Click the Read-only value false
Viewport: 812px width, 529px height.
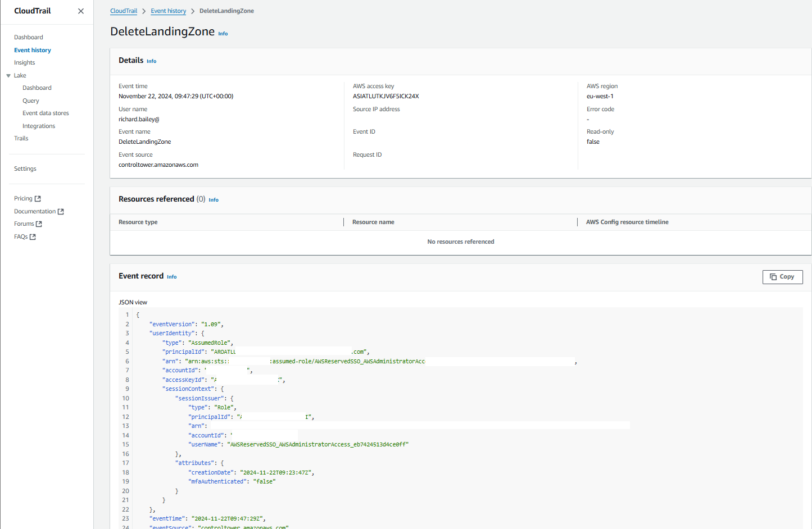(x=593, y=142)
